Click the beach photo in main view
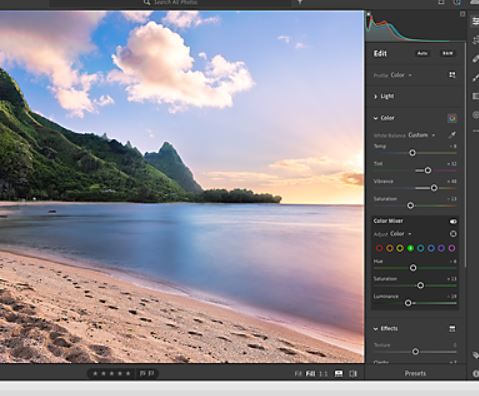This screenshot has height=396, width=479. pyautogui.click(x=182, y=187)
